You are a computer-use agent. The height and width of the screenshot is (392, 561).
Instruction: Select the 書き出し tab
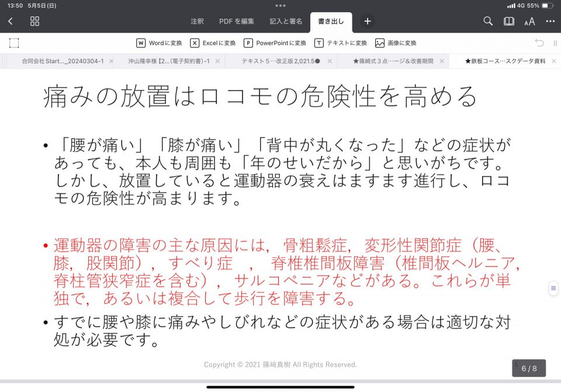coord(331,22)
